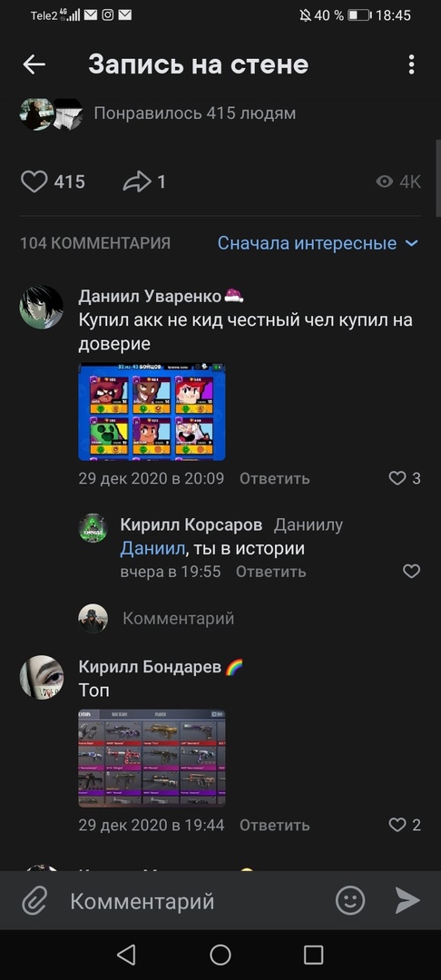Open the three-dot options menu
This screenshot has width=441, height=980.
tap(411, 64)
